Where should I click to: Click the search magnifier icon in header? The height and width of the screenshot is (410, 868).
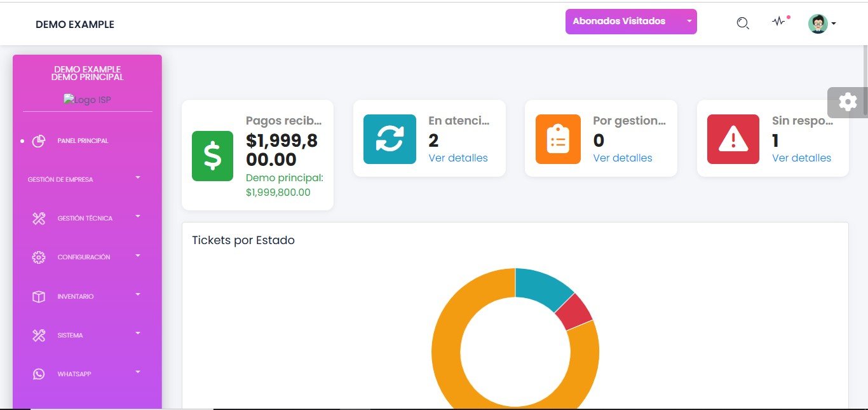742,24
